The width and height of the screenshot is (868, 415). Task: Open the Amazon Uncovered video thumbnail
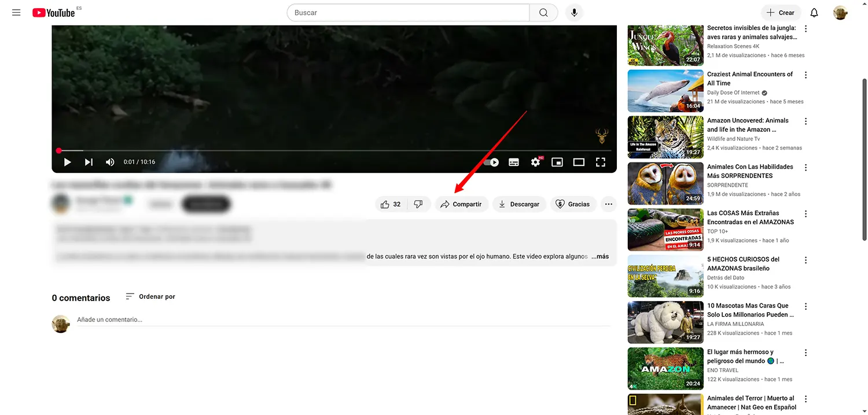point(665,137)
